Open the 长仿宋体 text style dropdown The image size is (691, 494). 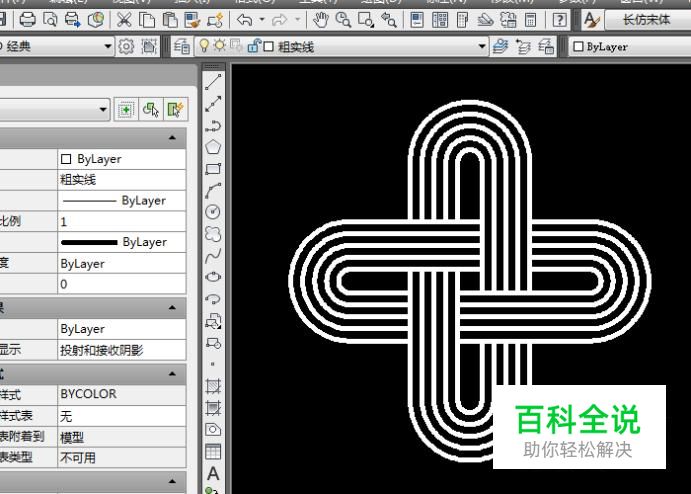[x=648, y=19]
